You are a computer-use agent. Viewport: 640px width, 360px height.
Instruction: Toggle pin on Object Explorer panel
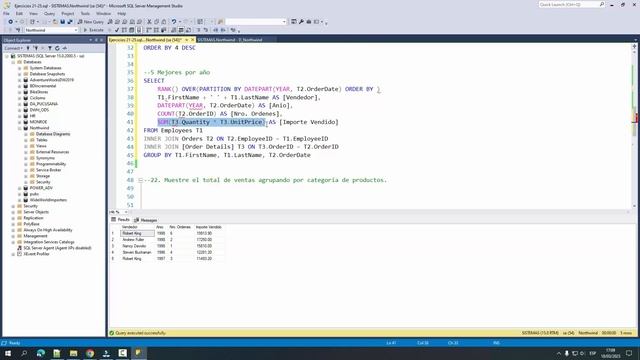(96, 40)
